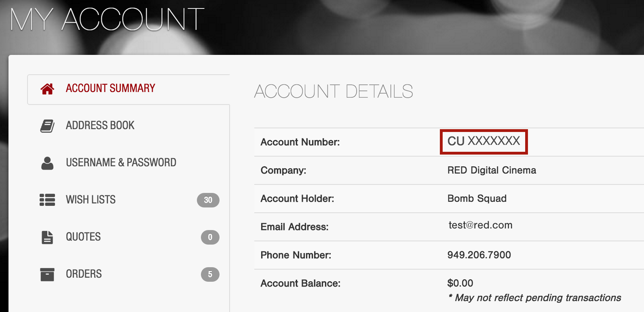This screenshot has width=644, height=312.
Task: Select the highlighted account number CU XXXXXXX
Action: (x=484, y=142)
